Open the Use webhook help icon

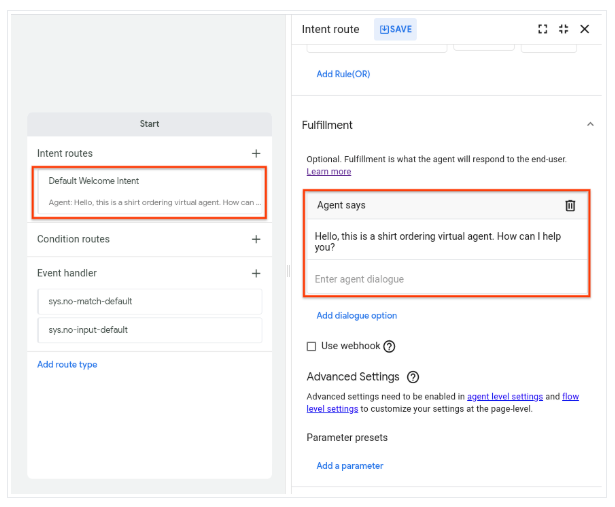pos(389,347)
